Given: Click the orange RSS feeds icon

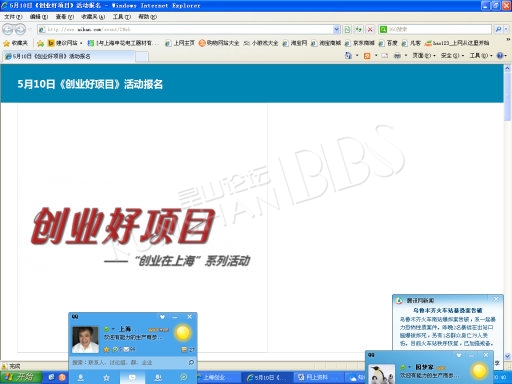Looking at the screenshot, I should 367,56.
